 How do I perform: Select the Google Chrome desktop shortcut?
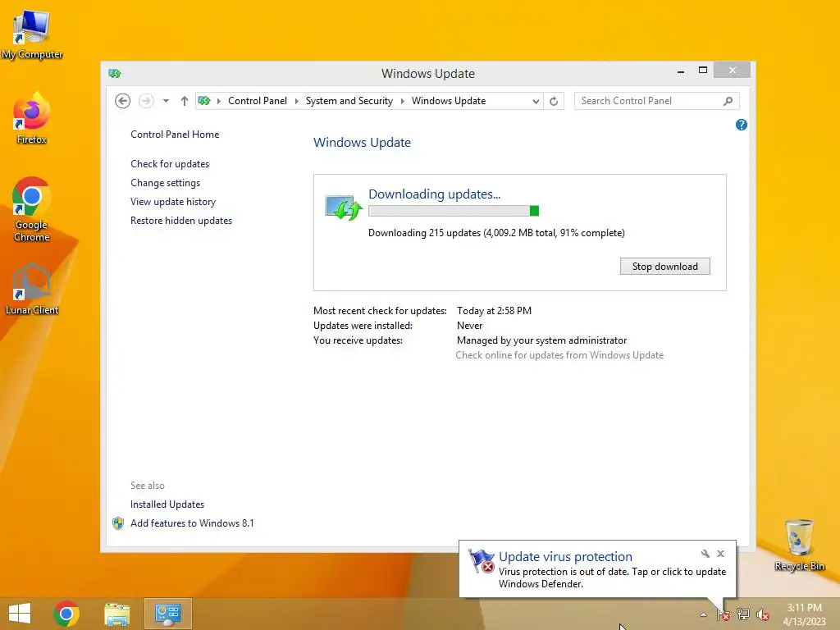point(32,209)
